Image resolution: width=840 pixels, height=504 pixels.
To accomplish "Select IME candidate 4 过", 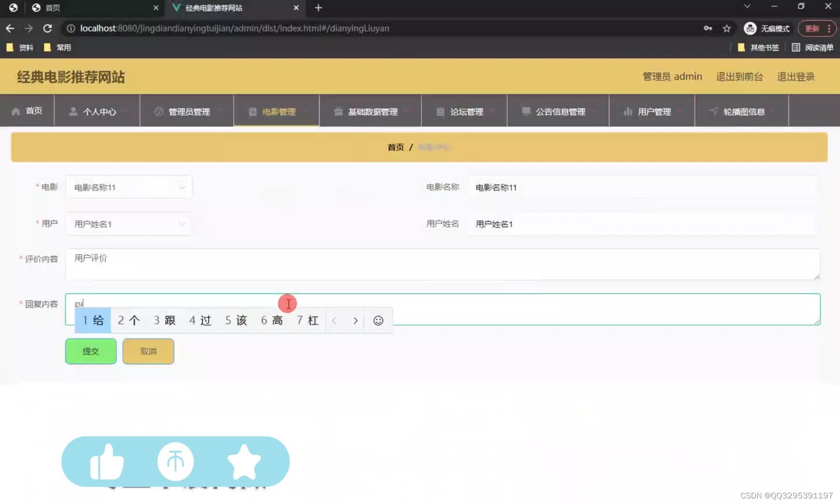I will pos(200,320).
